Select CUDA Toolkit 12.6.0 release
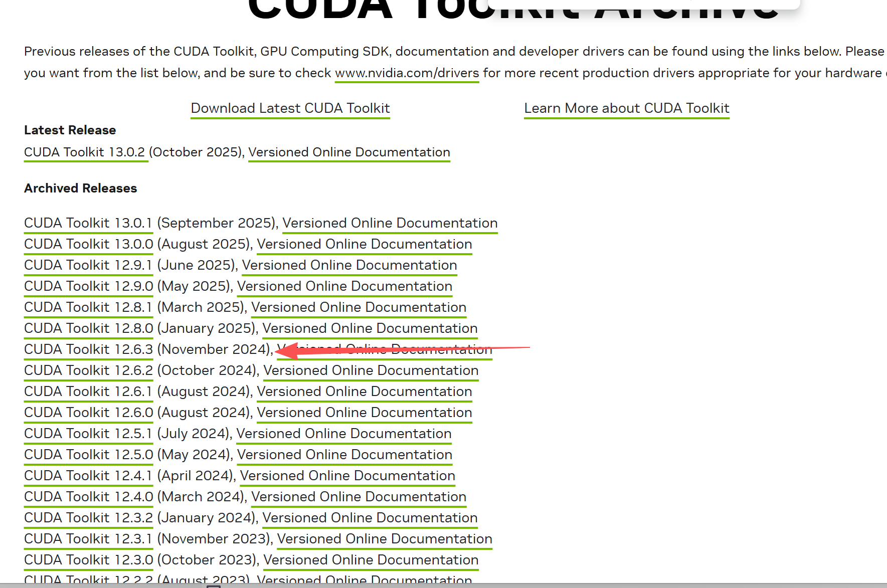This screenshot has width=887, height=588. click(x=88, y=413)
